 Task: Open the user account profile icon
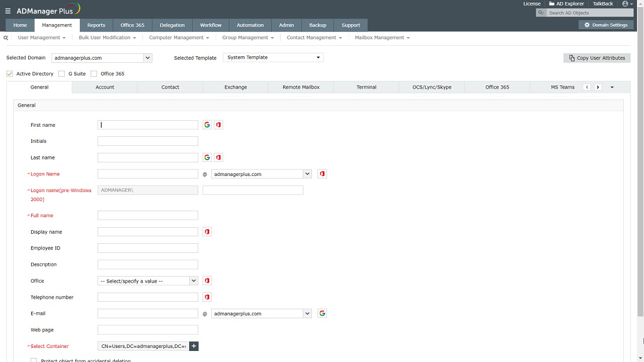tap(627, 4)
